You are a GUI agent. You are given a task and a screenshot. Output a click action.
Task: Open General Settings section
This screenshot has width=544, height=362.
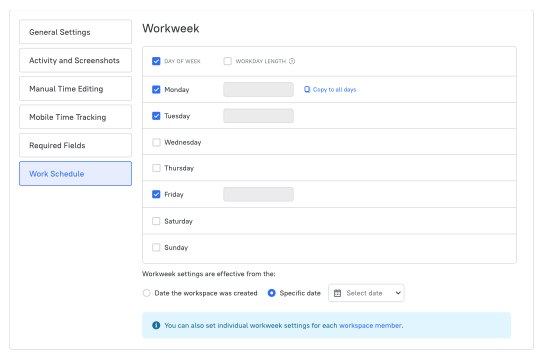pyautogui.click(x=75, y=32)
